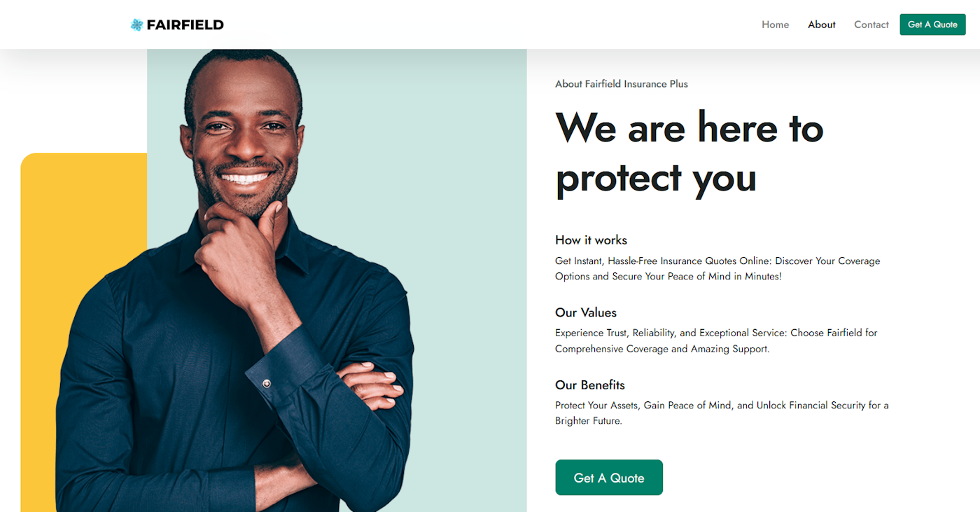Click the 'About Fairfield Insurance Plus' subtitle
The image size is (980, 512).
point(622,84)
